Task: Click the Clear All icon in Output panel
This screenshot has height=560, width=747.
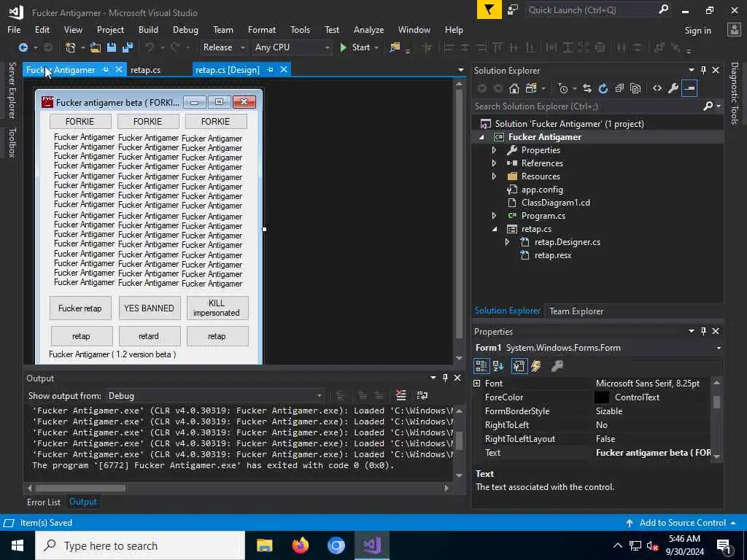Action: click(401, 395)
